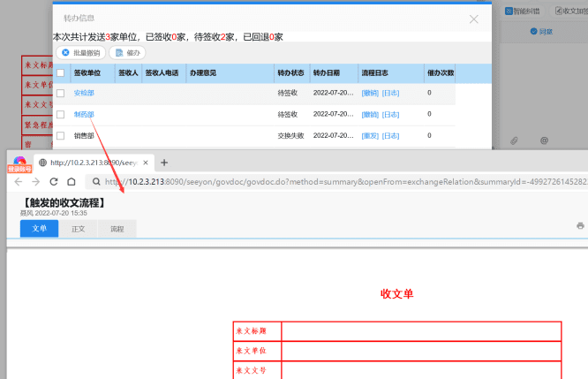
Task: Check the 制药部 row checkbox
Action: [60, 115]
